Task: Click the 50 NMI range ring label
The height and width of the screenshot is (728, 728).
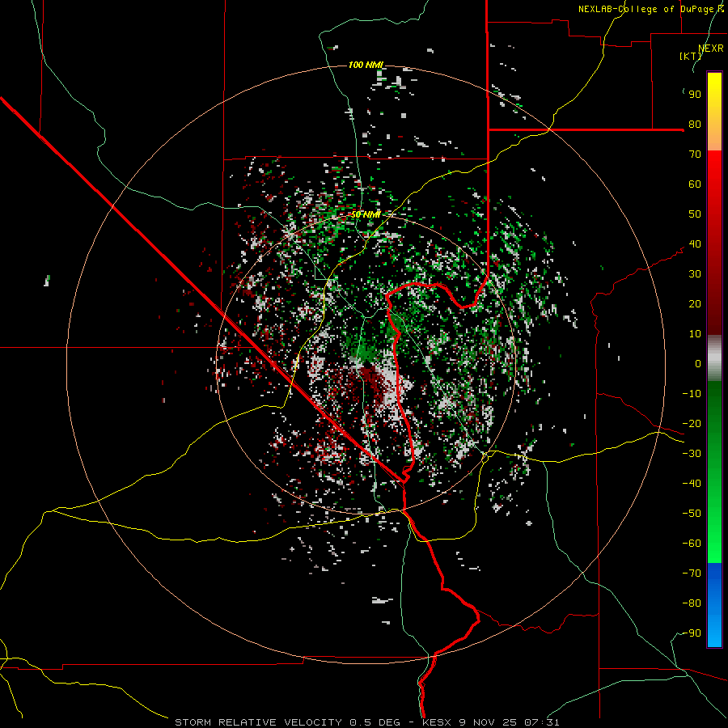Action: (x=366, y=214)
